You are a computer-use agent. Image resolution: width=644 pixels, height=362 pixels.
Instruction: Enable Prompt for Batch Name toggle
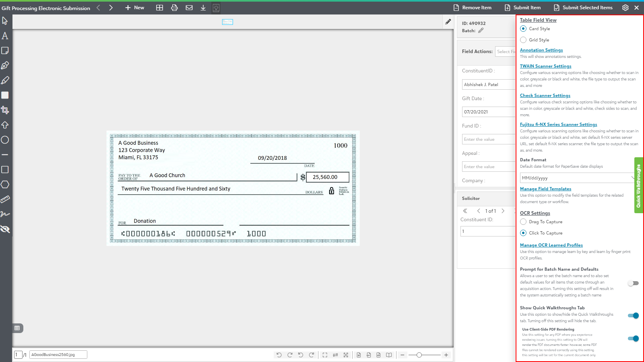[x=633, y=283]
